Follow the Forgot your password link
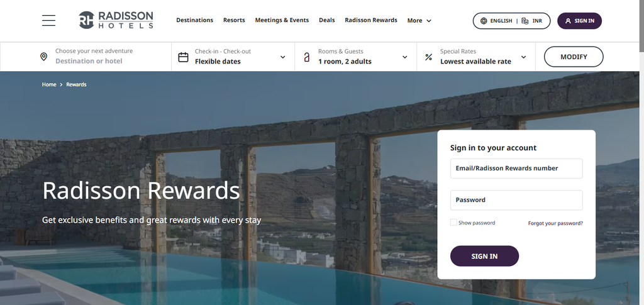The height and width of the screenshot is (305, 644). pyautogui.click(x=555, y=223)
